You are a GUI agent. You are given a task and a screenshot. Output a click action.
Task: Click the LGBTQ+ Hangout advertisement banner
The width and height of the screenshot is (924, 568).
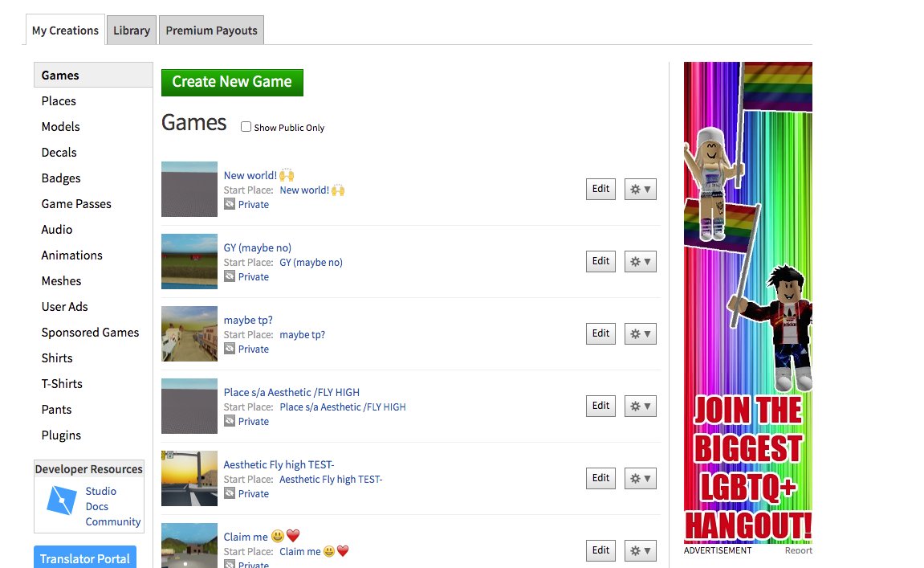[748, 303]
